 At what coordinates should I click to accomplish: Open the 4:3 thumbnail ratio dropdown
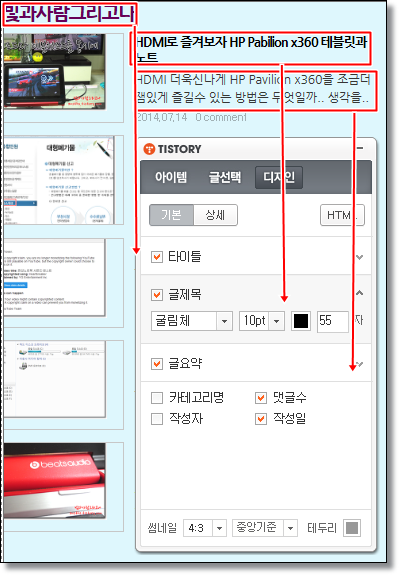coord(205,528)
